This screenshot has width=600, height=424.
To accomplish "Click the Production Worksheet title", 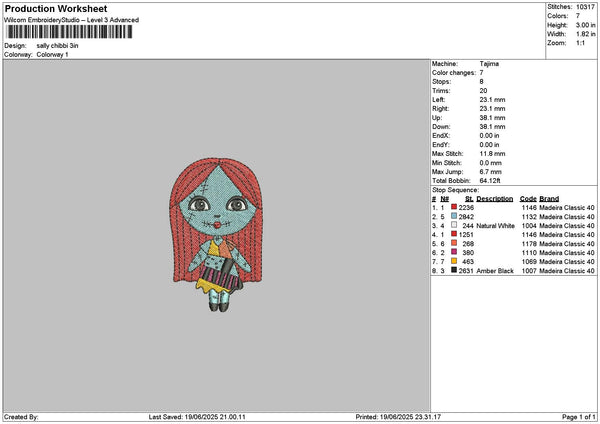I will coord(55,8).
